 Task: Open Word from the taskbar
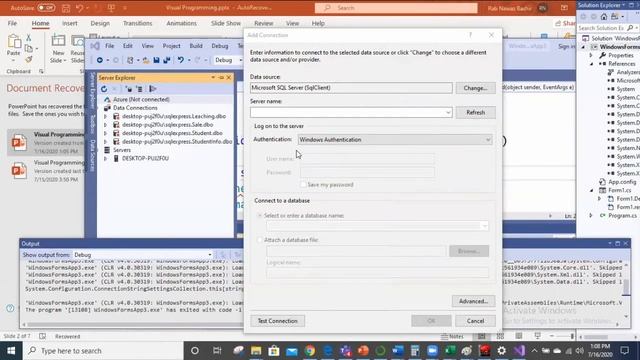click(398, 351)
